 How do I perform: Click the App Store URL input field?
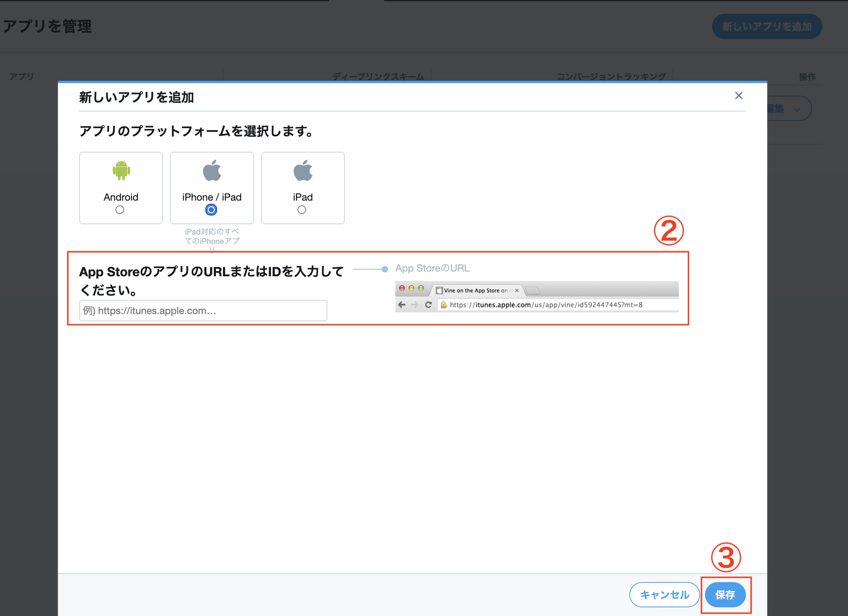point(203,311)
